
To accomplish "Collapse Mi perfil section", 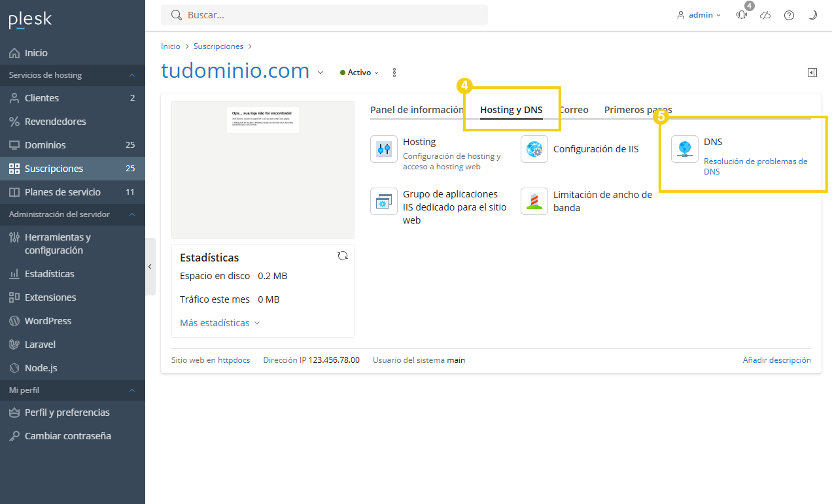I will pos(132,390).
